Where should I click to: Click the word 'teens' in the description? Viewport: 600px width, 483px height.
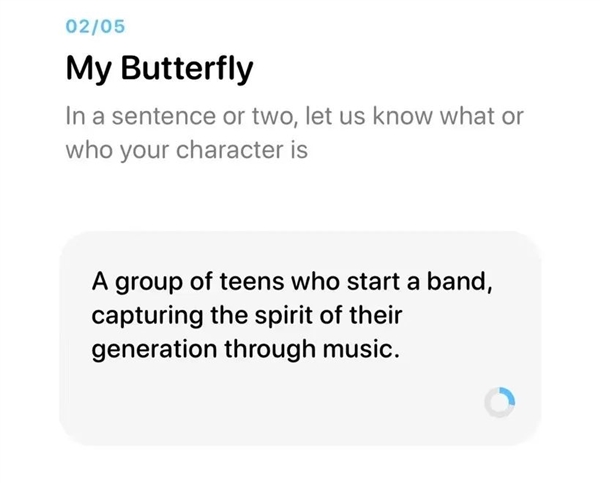tap(247, 281)
